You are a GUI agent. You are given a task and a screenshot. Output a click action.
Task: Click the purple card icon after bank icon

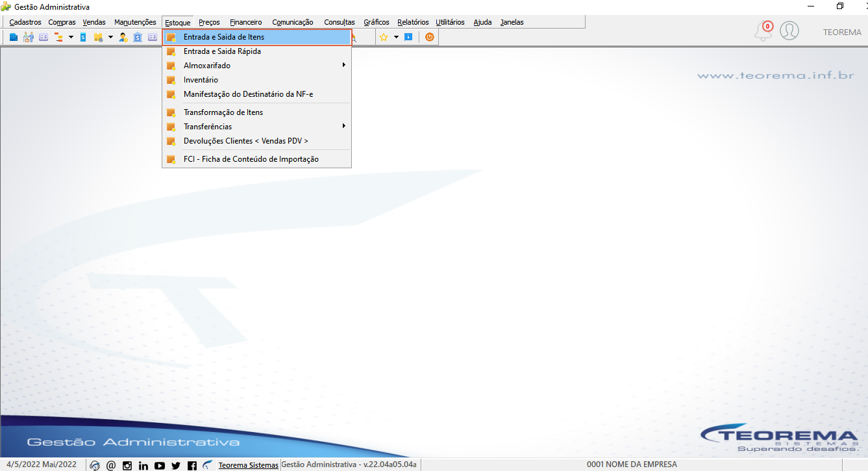153,37
